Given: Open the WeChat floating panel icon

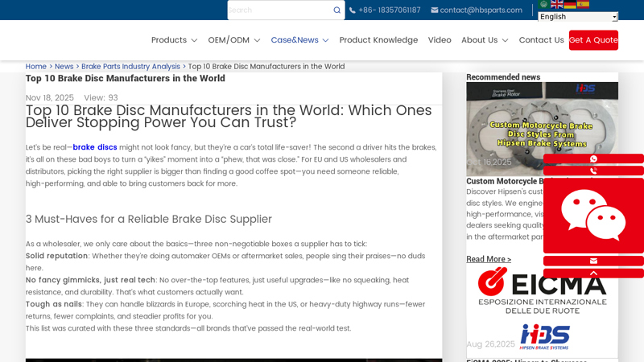Looking at the screenshot, I should (x=593, y=216).
